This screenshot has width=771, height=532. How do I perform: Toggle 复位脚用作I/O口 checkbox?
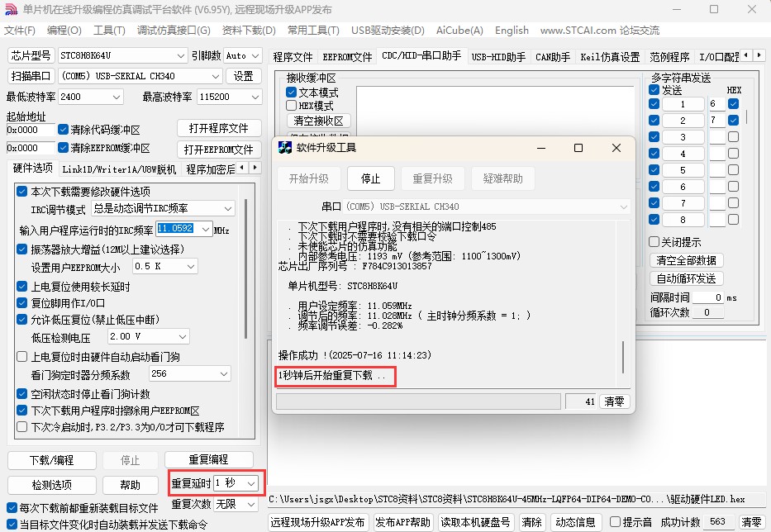tap(22, 302)
